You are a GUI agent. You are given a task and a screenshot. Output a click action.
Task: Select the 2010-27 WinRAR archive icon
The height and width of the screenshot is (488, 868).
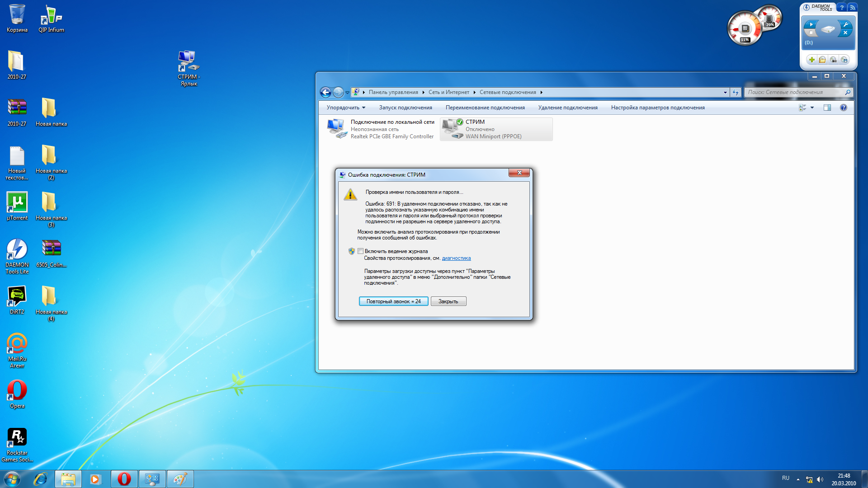click(x=17, y=112)
